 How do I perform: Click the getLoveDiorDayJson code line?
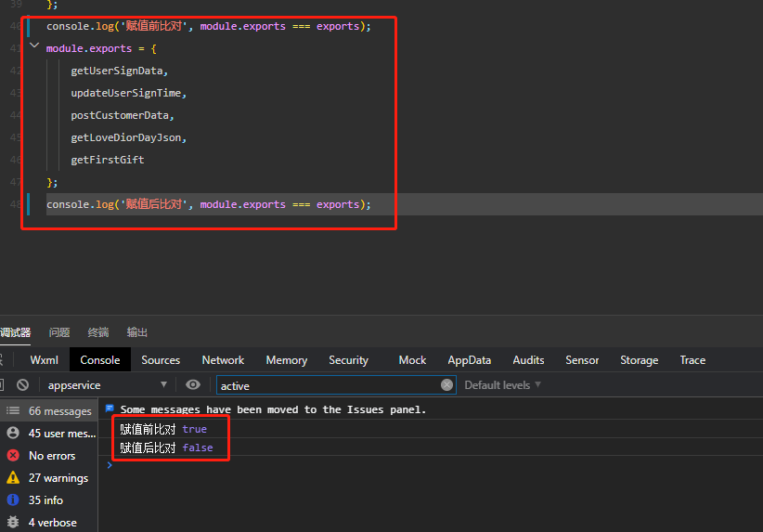point(128,137)
